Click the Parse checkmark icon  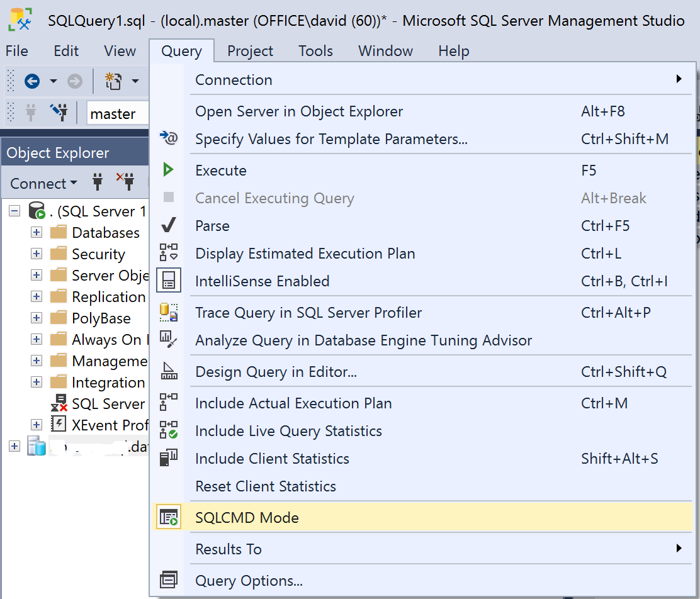pyautogui.click(x=168, y=225)
